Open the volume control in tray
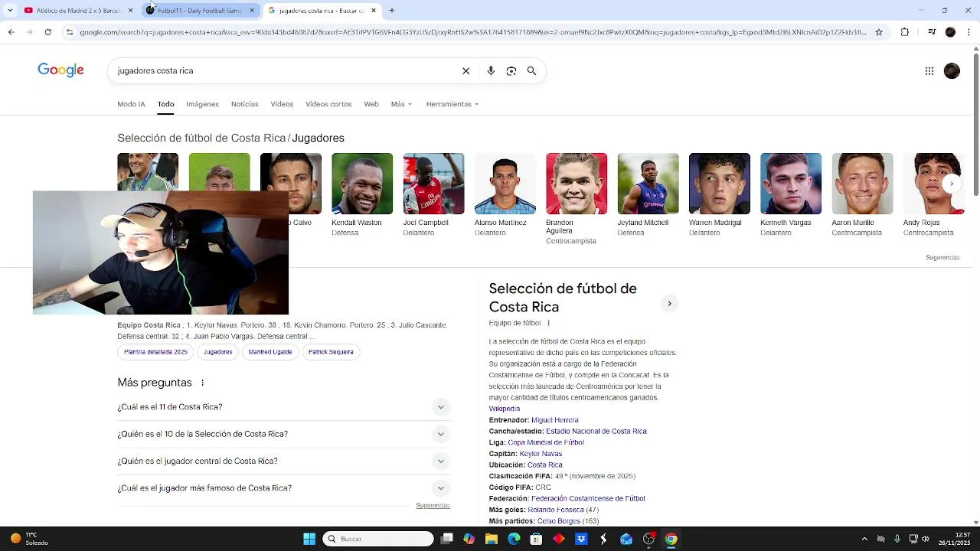Screen dimensions: 980x551 click(x=926, y=539)
